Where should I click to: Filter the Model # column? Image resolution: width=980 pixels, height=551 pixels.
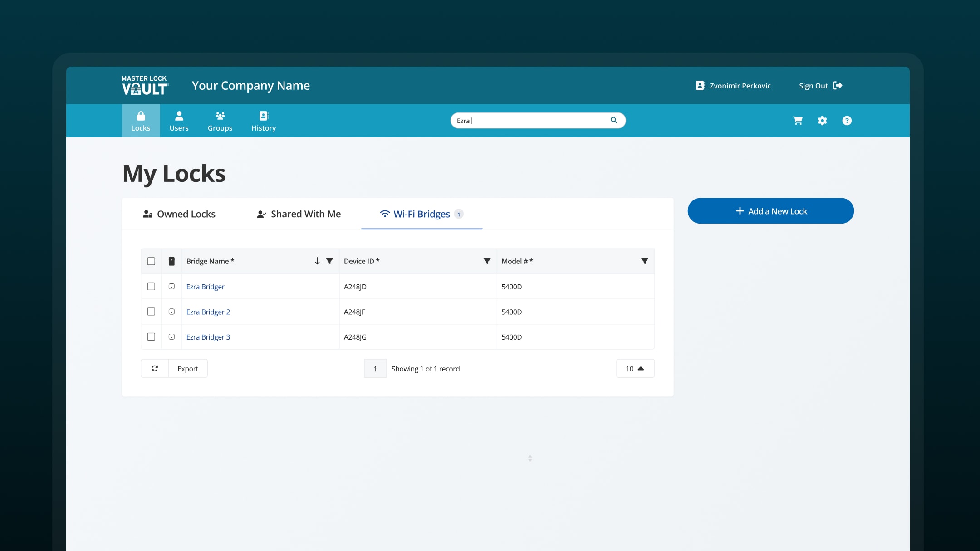(x=644, y=261)
